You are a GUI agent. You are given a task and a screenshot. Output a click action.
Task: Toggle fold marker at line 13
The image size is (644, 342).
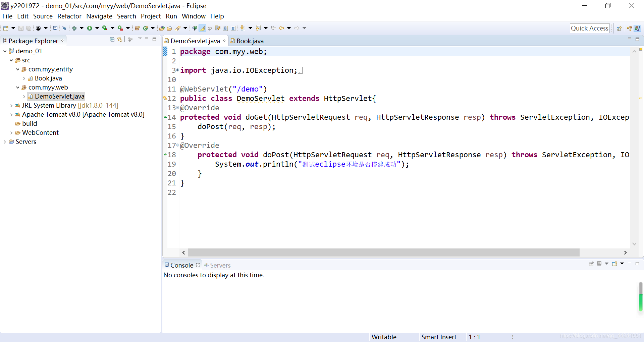coord(178,108)
